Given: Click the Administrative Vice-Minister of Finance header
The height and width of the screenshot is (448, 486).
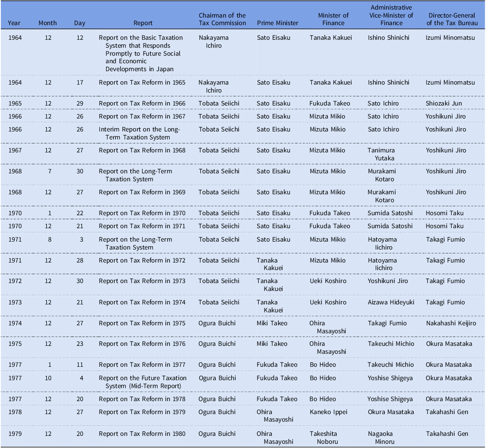Looking at the screenshot, I should (391, 15).
